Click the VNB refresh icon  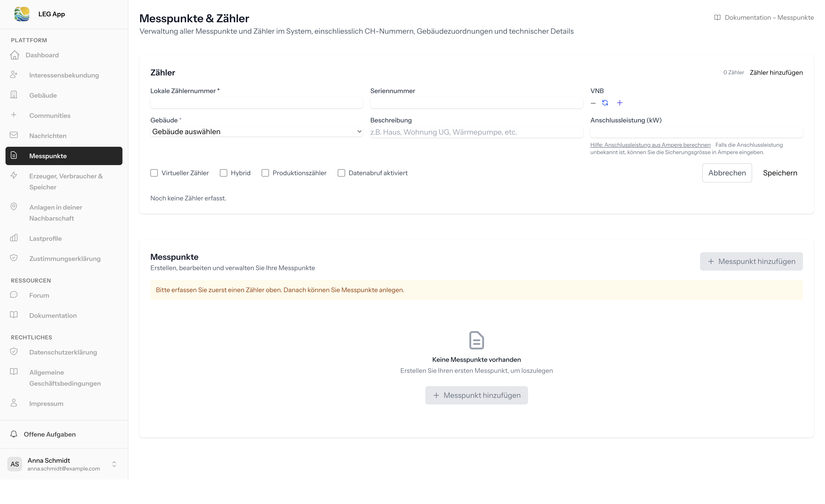(x=605, y=103)
